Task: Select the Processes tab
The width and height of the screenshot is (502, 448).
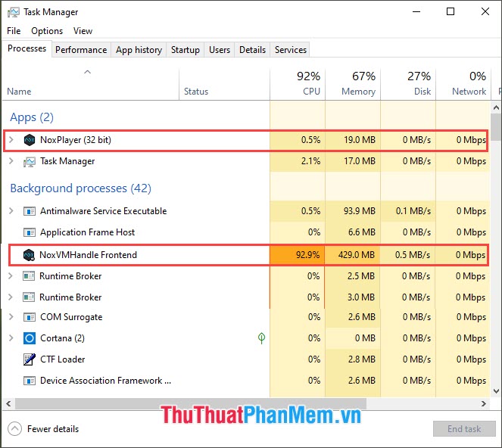Action: pos(27,48)
